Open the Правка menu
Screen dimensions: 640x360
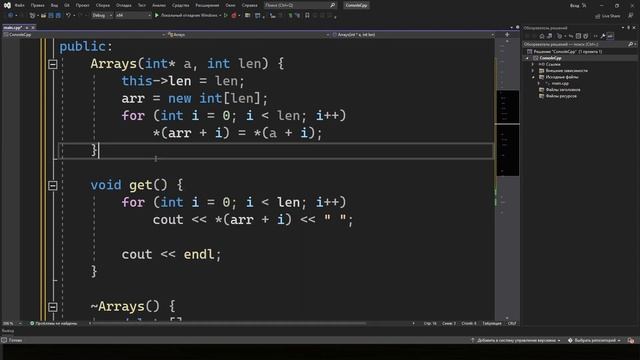tap(37, 5)
